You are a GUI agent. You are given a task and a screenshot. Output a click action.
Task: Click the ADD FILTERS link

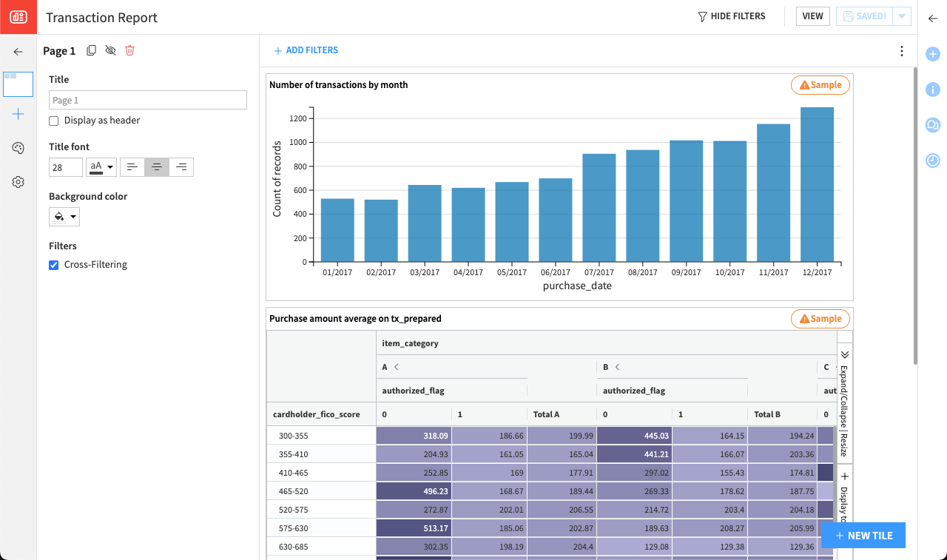[306, 50]
